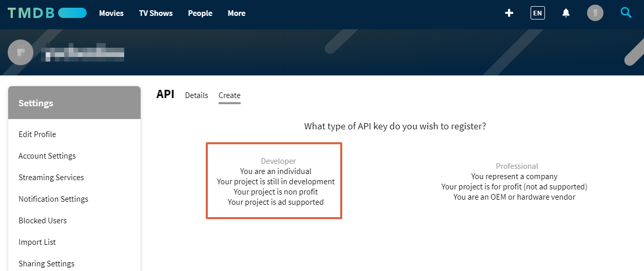This screenshot has height=271, width=644.
Task: Click the TMDB logo
Action: [x=47, y=13]
